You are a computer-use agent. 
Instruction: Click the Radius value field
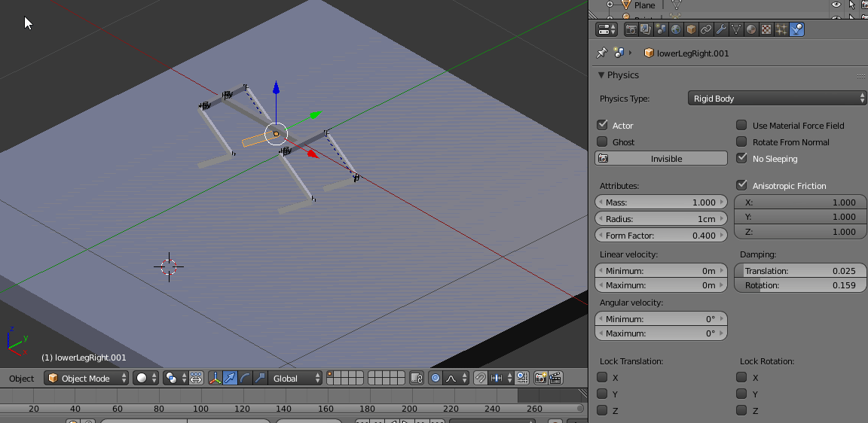(x=661, y=218)
